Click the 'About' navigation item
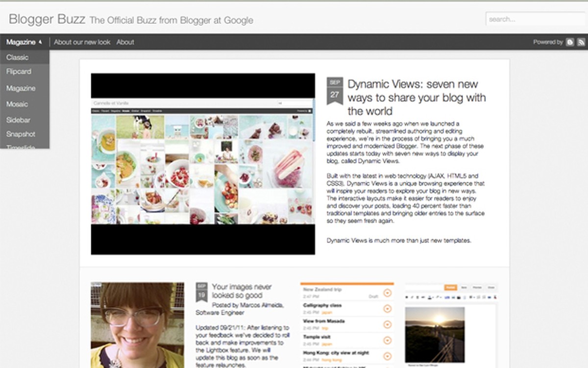588x368 pixels. pyautogui.click(x=125, y=43)
